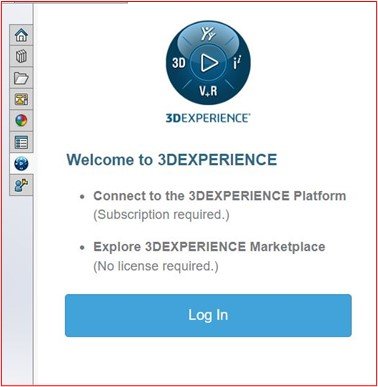Open the SOLIDWORKS Forum user tab
378x387 pixels.
tap(21, 185)
